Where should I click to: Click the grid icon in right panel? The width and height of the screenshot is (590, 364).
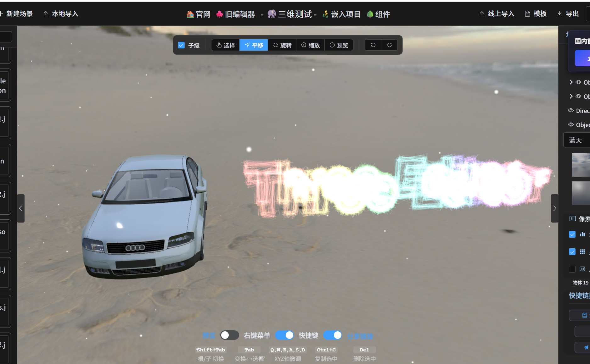point(582,252)
